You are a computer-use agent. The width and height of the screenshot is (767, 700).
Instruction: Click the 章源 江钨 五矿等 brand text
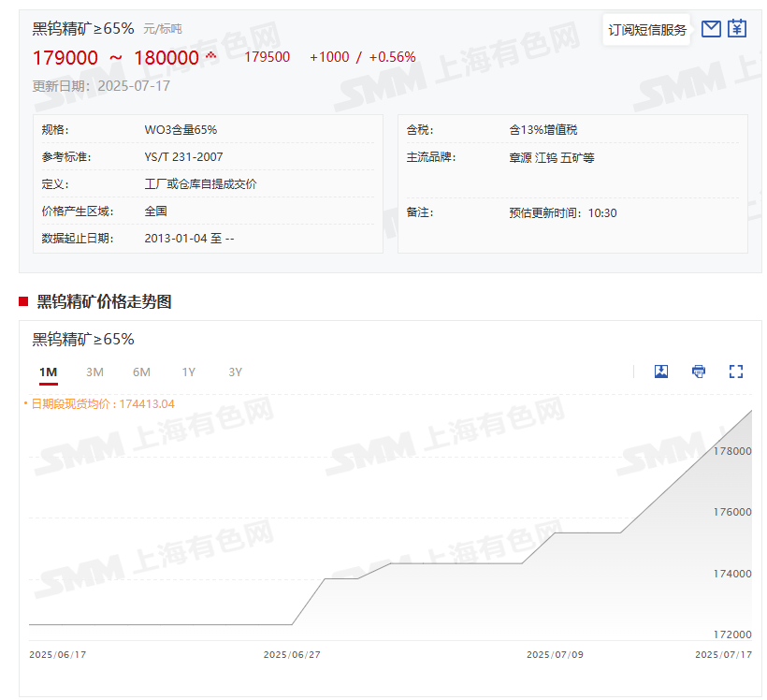pos(552,157)
